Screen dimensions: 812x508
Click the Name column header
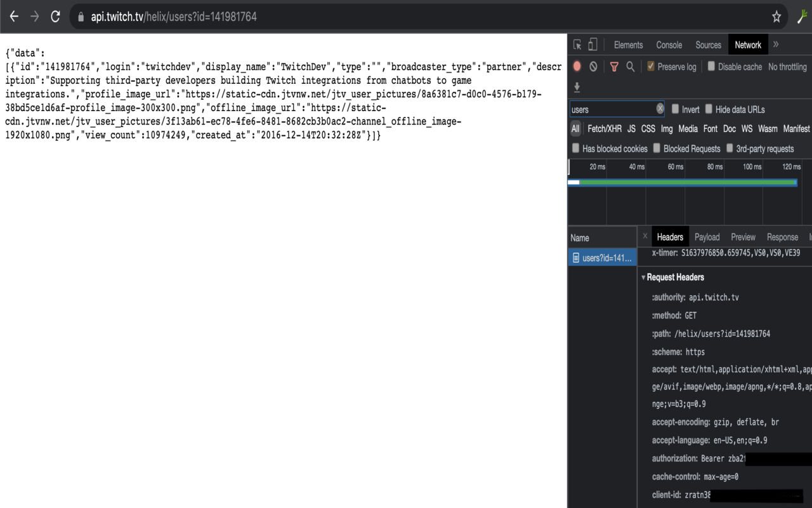click(x=602, y=237)
